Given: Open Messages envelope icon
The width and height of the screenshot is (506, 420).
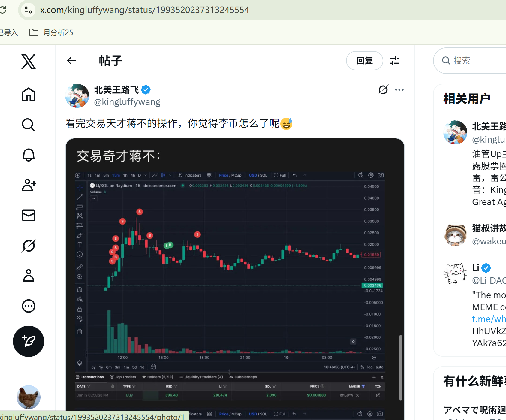Looking at the screenshot, I should coord(29,215).
